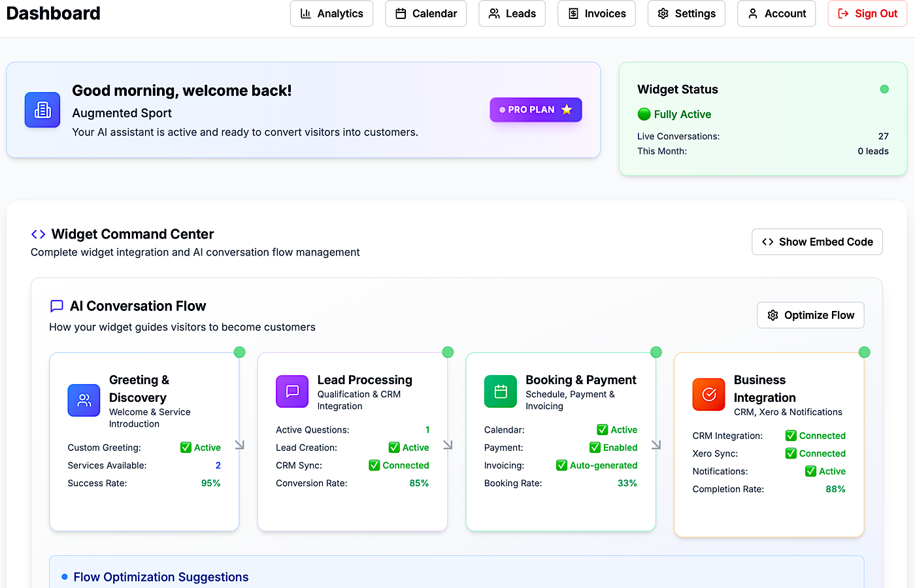Click the PRO PLAN badge
This screenshot has height=588, width=915.
tap(536, 110)
